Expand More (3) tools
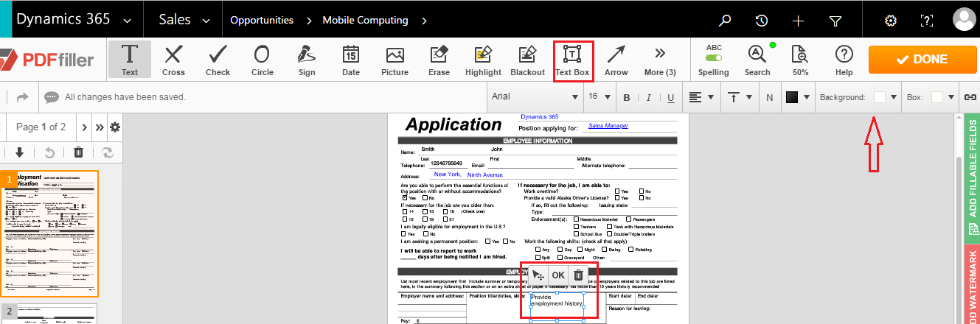 pos(660,60)
